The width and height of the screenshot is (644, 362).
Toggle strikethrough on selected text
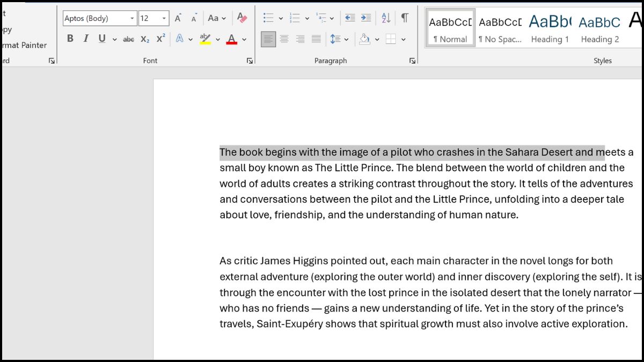click(x=128, y=39)
